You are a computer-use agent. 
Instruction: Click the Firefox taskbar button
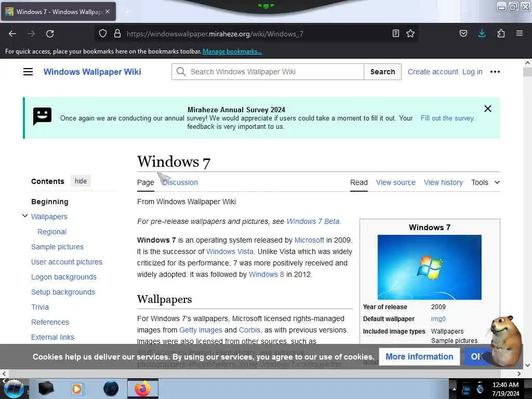(x=143, y=389)
